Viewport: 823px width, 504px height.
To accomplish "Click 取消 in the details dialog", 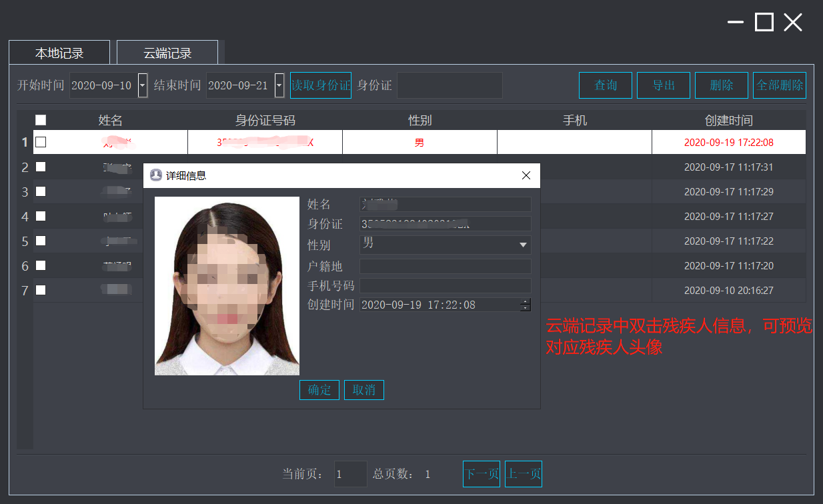I will tap(364, 390).
